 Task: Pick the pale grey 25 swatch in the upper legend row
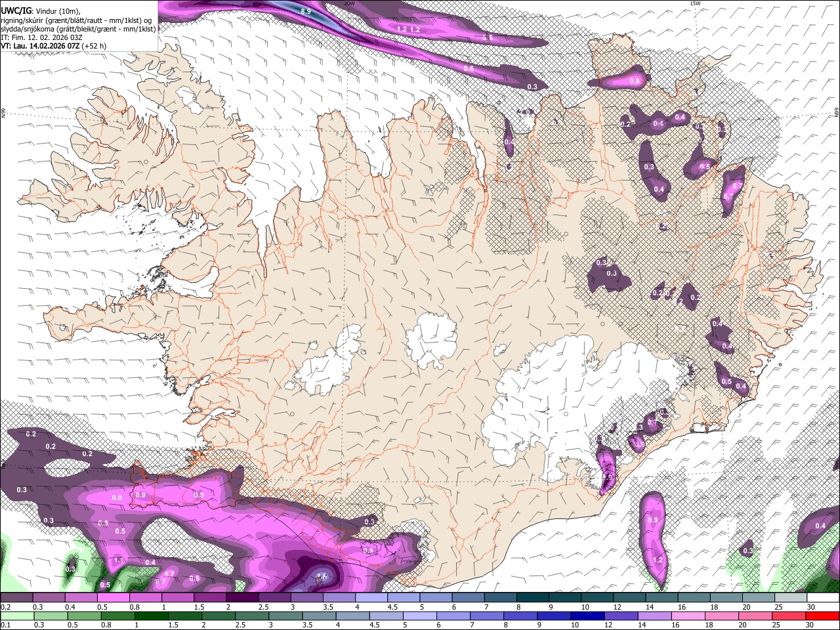click(x=790, y=598)
